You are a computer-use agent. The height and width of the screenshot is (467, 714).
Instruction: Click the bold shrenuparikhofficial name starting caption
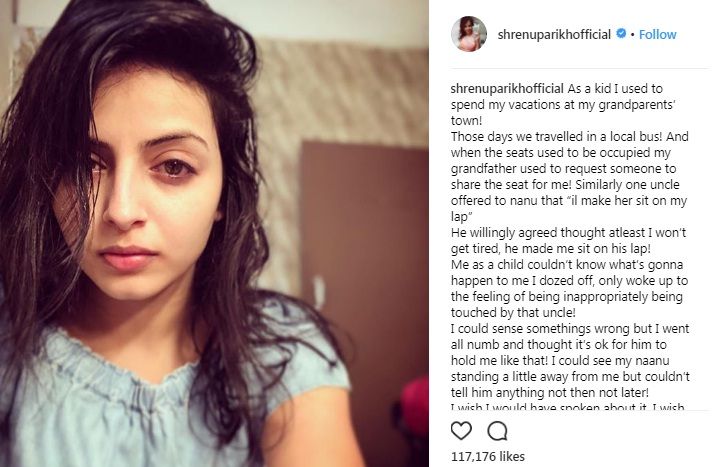coord(507,88)
